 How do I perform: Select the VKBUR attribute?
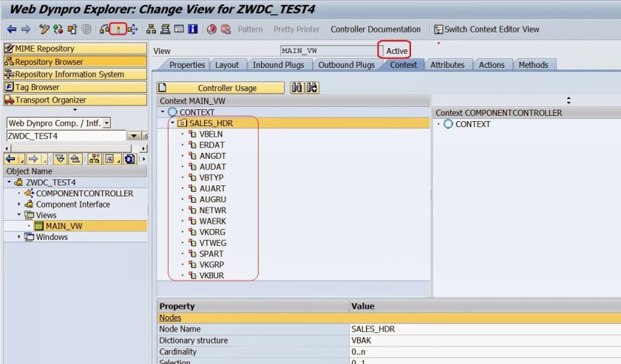click(x=211, y=275)
